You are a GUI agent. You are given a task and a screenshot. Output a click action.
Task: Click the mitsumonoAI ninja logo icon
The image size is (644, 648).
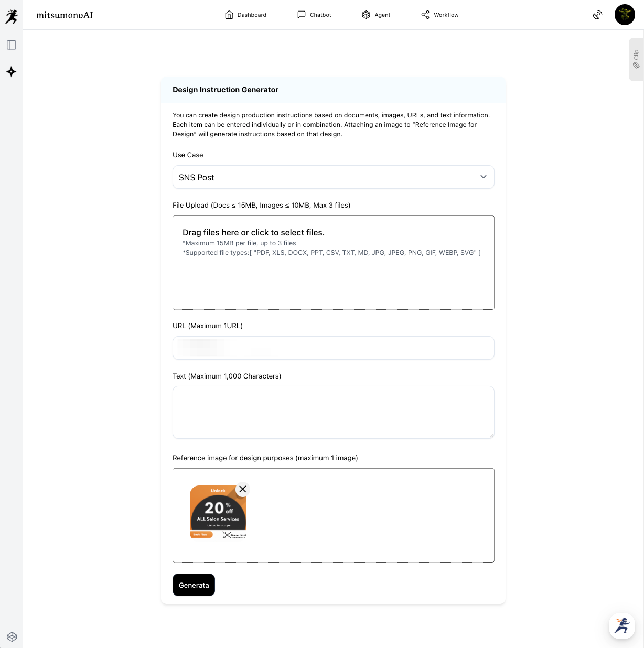coord(12,16)
